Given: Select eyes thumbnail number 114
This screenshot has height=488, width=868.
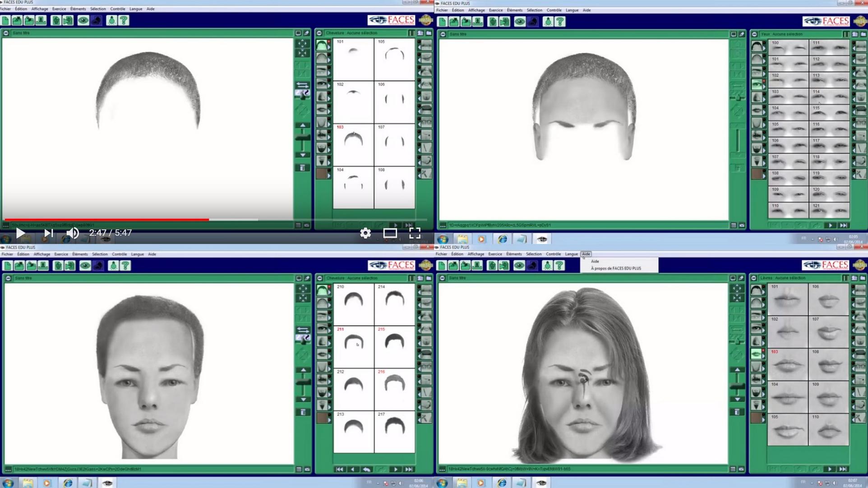Looking at the screenshot, I should click(x=829, y=97).
